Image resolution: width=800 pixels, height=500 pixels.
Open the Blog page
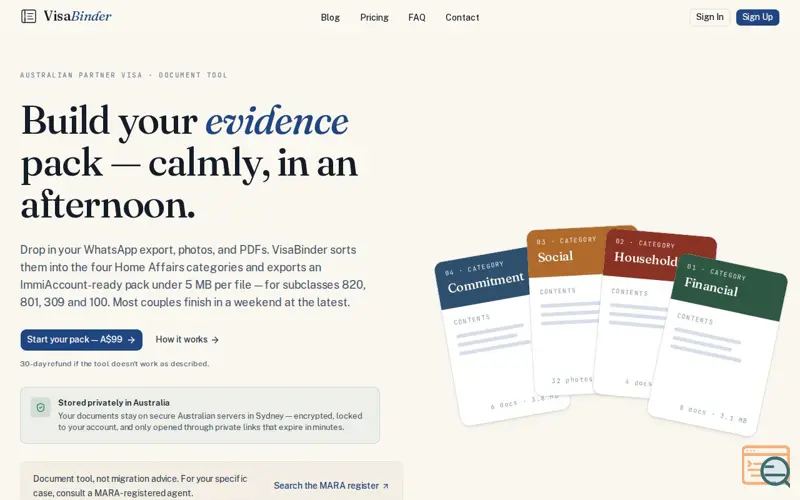click(330, 17)
